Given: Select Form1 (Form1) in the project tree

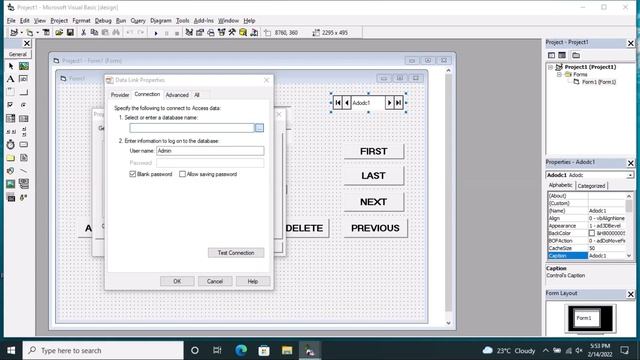Looking at the screenshot, I should click(598, 82).
